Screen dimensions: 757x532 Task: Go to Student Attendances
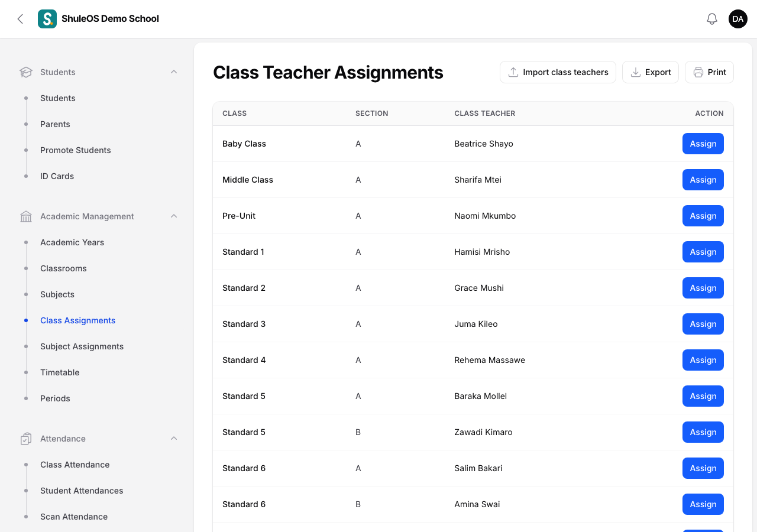(82, 491)
